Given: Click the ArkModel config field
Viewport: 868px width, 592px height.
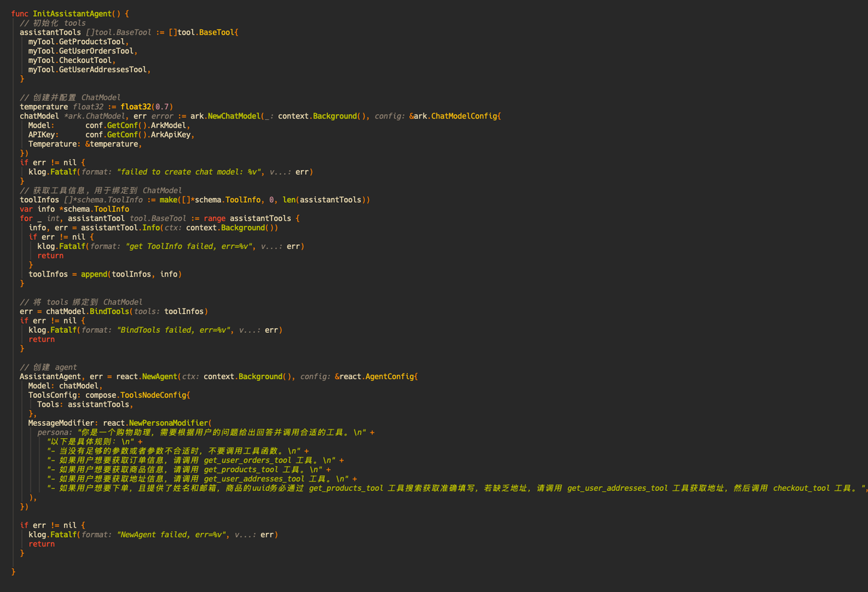Looking at the screenshot, I should click(x=167, y=125).
